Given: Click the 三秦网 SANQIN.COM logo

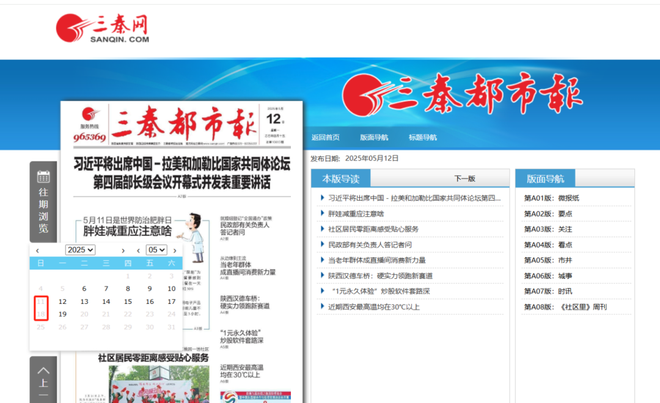Looking at the screenshot, I should pos(102,28).
